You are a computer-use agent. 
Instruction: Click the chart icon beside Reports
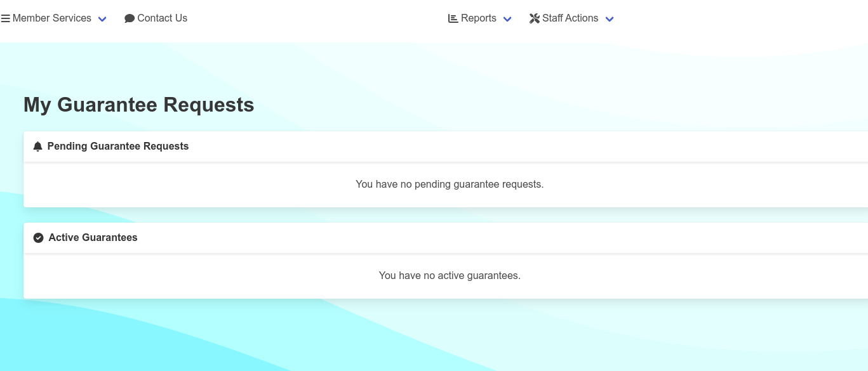coord(453,18)
